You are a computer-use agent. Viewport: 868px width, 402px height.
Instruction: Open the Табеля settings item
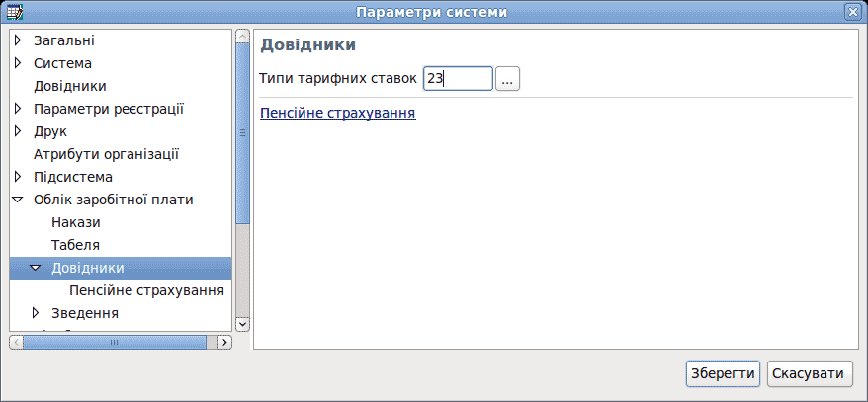pos(75,245)
